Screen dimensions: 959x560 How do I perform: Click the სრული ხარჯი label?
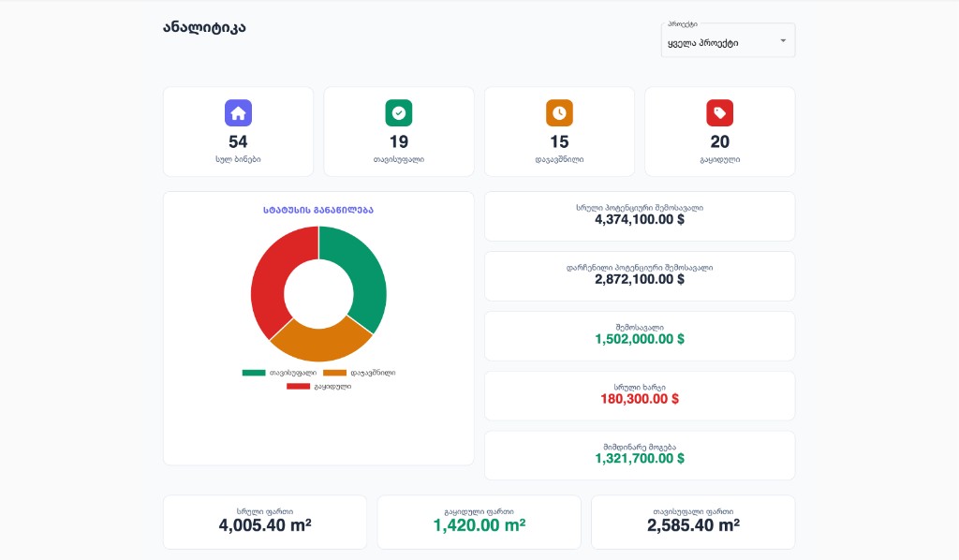640,387
